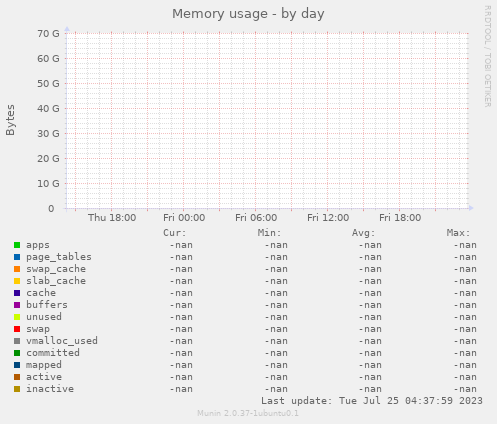The height and width of the screenshot is (424, 497).
Task: Click the '40 G' axis tick label
Action: pyautogui.click(x=48, y=108)
